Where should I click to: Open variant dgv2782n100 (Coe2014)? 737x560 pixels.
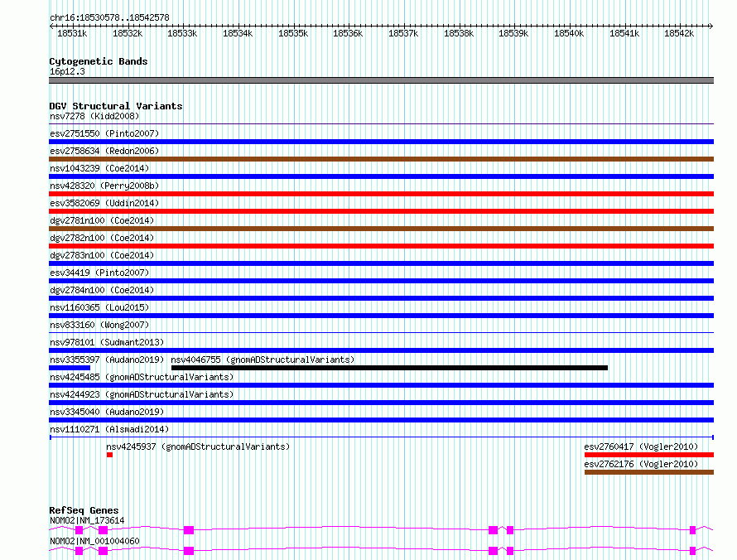[x=102, y=238]
